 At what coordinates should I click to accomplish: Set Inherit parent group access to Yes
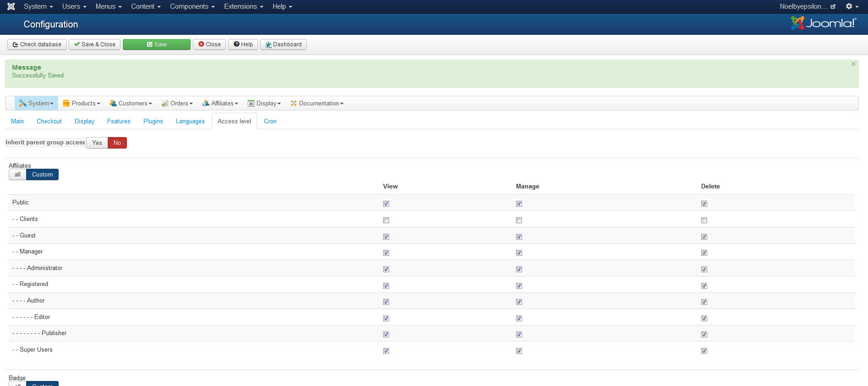[x=97, y=143]
